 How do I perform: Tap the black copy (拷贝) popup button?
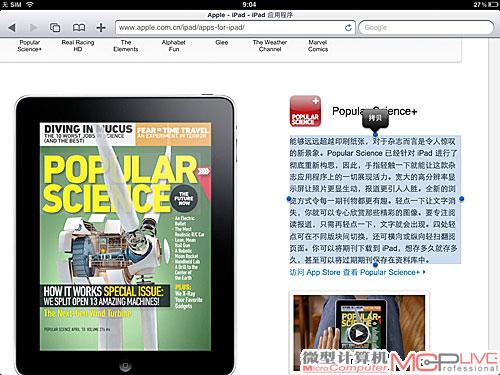(375, 119)
